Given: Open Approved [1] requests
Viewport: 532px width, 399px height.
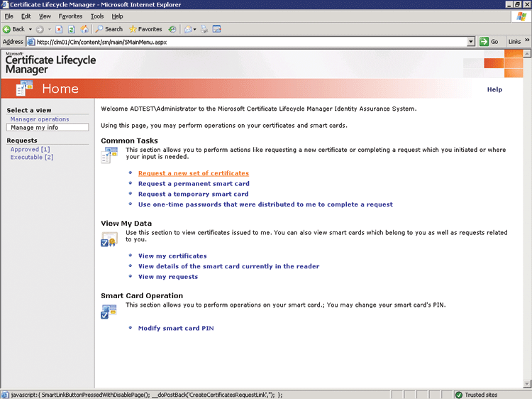Looking at the screenshot, I should pos(30,149).
